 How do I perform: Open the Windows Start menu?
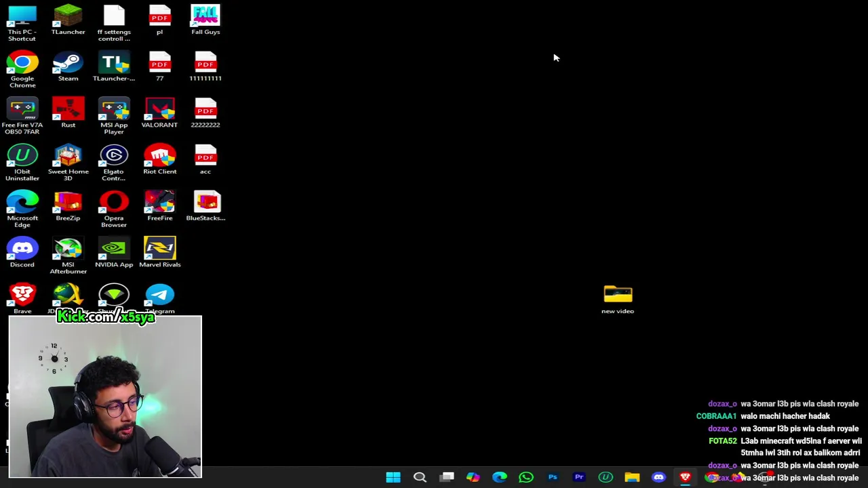coord(393,477)
